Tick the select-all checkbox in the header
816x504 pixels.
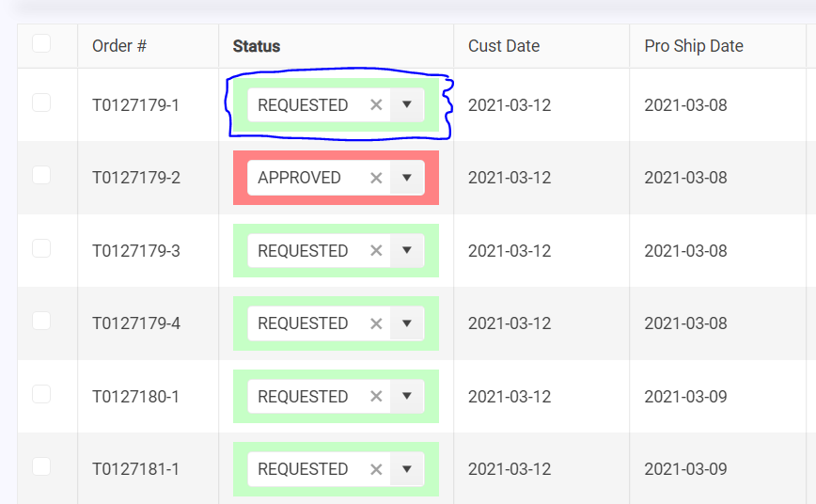41,44
